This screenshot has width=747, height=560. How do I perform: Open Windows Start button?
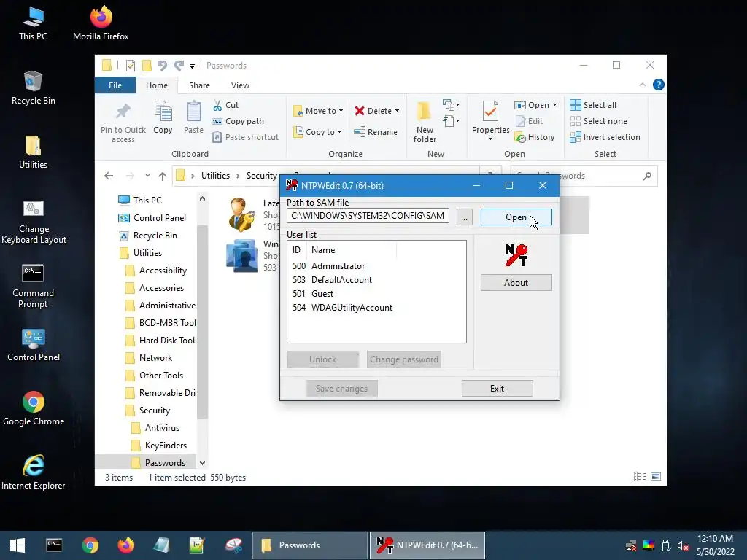(x=18, y=545)
